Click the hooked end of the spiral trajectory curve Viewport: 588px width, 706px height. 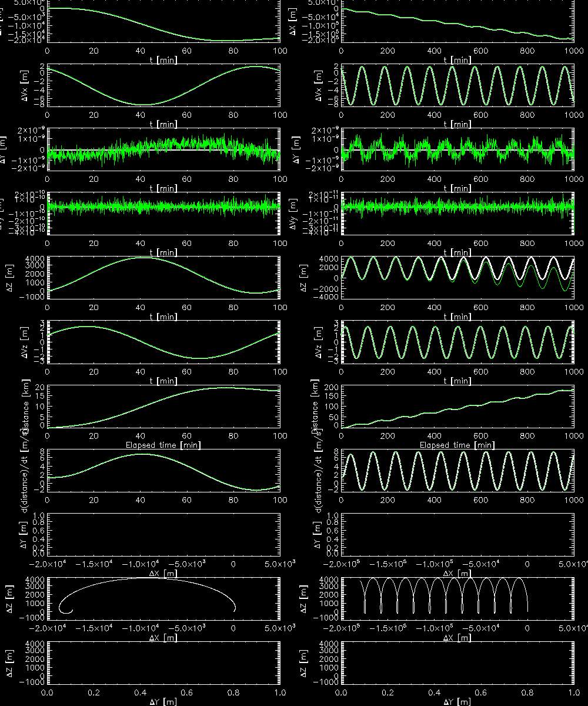coord(65,610)
